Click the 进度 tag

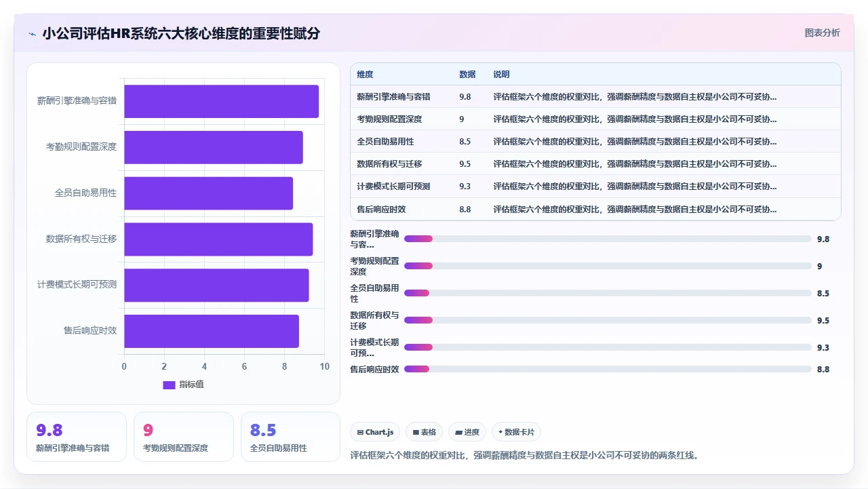[467, 432]
